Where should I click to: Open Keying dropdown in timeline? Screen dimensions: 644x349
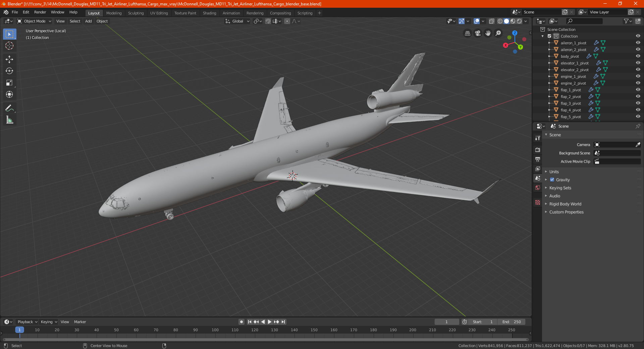pos(49,322)
